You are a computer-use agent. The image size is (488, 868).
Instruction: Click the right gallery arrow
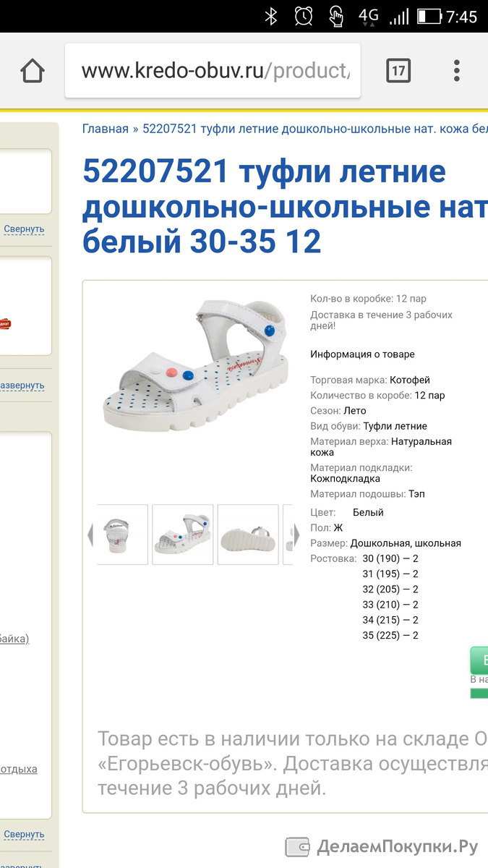tap(296, 534)
